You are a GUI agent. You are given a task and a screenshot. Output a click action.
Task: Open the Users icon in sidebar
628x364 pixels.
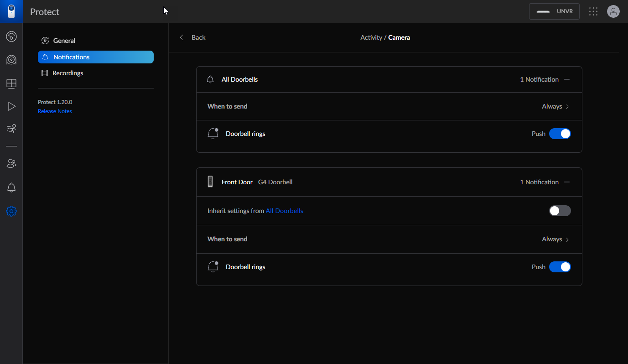pos(11,163)
